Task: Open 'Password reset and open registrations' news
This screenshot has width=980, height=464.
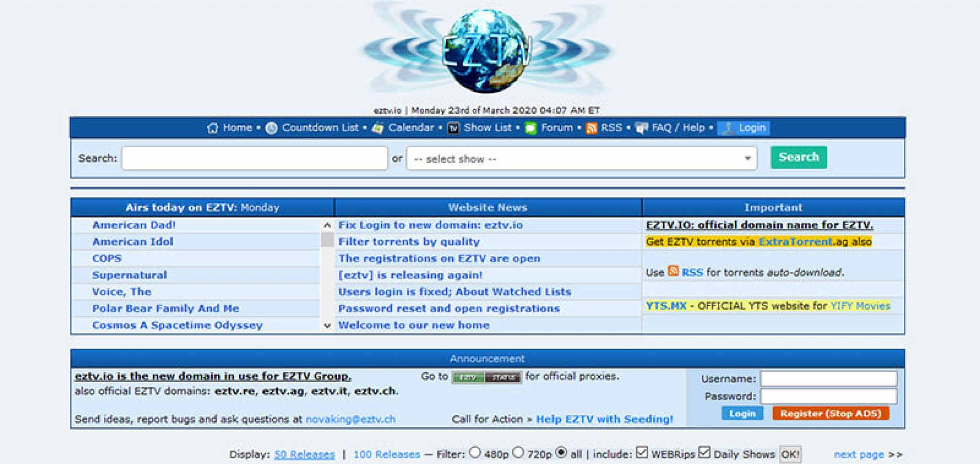Action: pyautogui.click(x=449, y=309)
